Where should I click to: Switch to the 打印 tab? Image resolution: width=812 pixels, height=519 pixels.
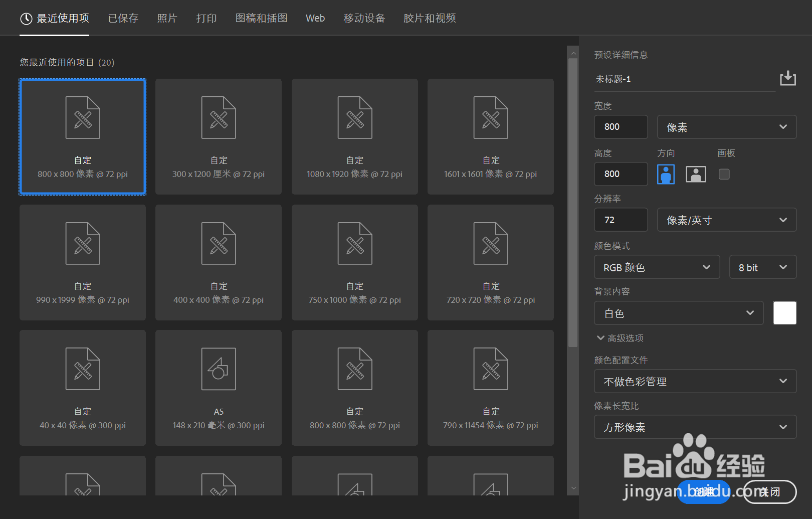(x=207, y=19)
